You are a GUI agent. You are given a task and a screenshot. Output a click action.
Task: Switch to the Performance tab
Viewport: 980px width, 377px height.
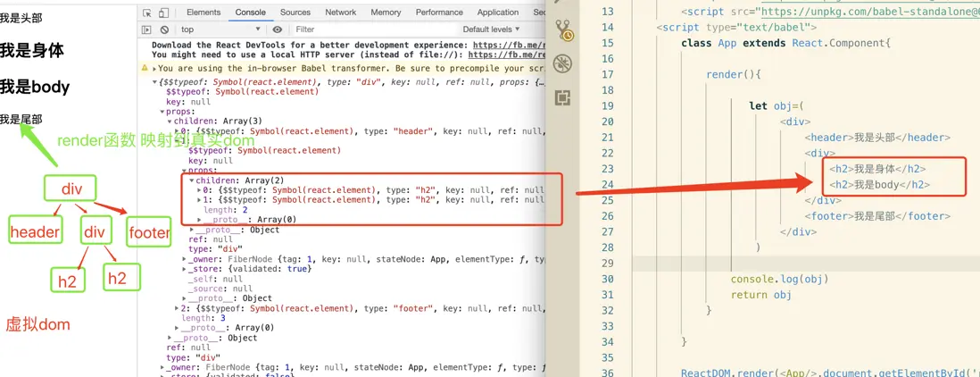coord(437,12)
